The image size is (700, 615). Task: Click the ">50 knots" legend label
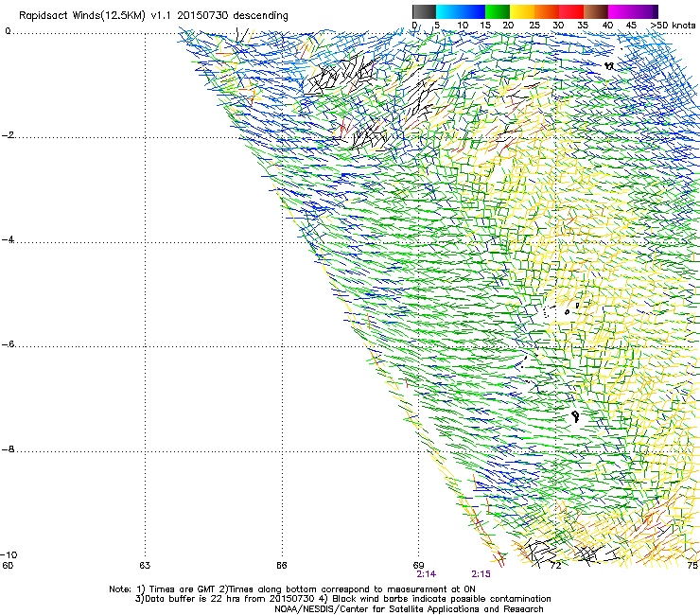pos(673,26)
